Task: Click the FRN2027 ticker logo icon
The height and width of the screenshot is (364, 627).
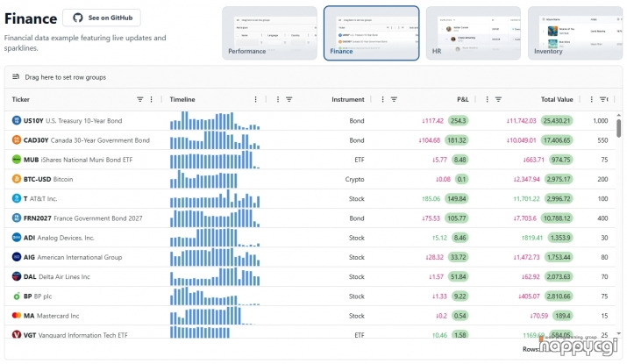Action: pyautogui.click(x=17, y=218)
